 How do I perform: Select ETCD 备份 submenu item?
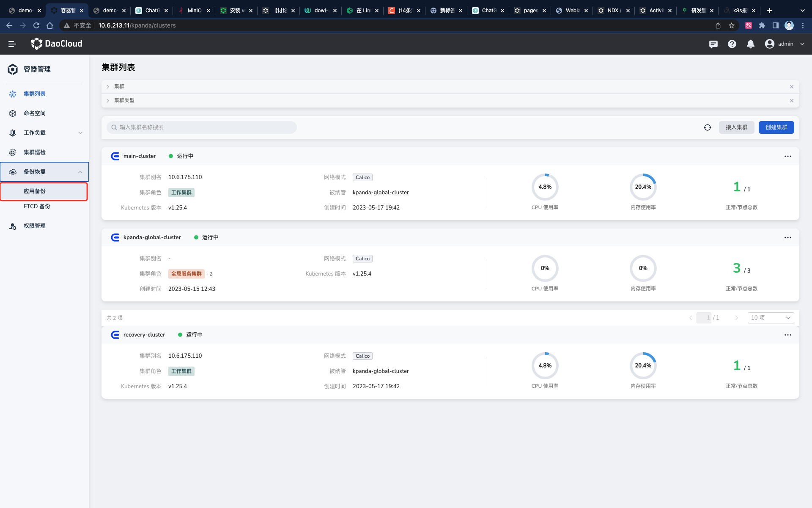tap(37, 207)
